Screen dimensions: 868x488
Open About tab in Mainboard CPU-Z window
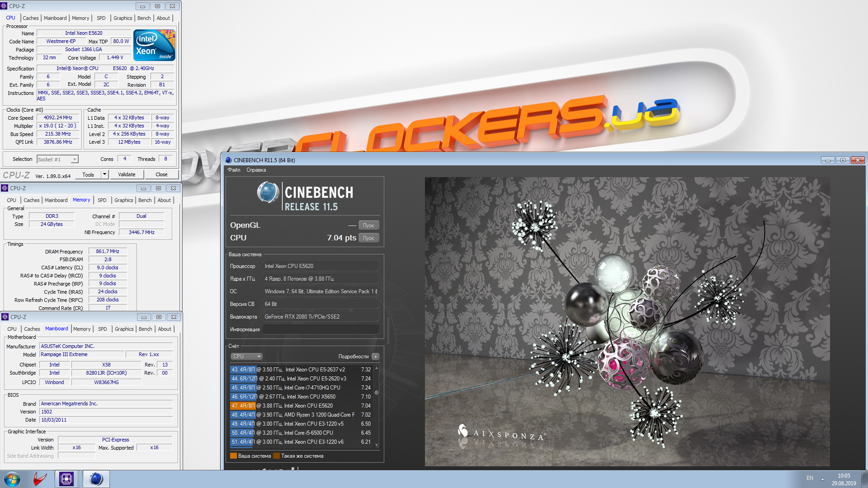(x=165, y=329)
